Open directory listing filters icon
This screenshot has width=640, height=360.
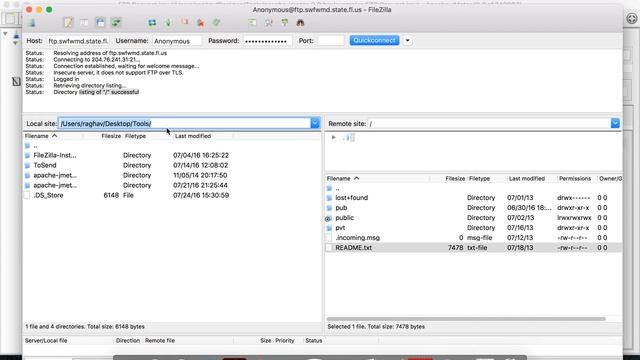coord(253,23)
